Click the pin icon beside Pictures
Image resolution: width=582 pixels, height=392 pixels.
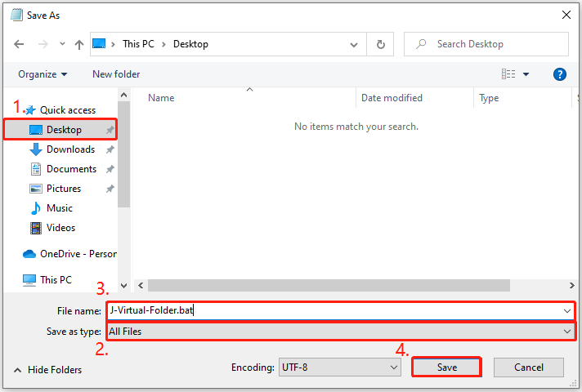click(110, 189)
